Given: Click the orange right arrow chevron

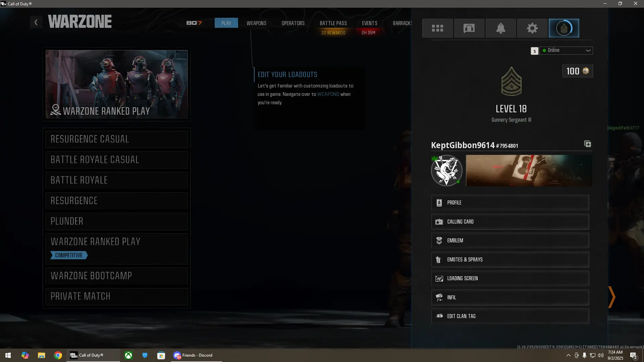Looking at the screenshot, I should click(x=612, y=297).
